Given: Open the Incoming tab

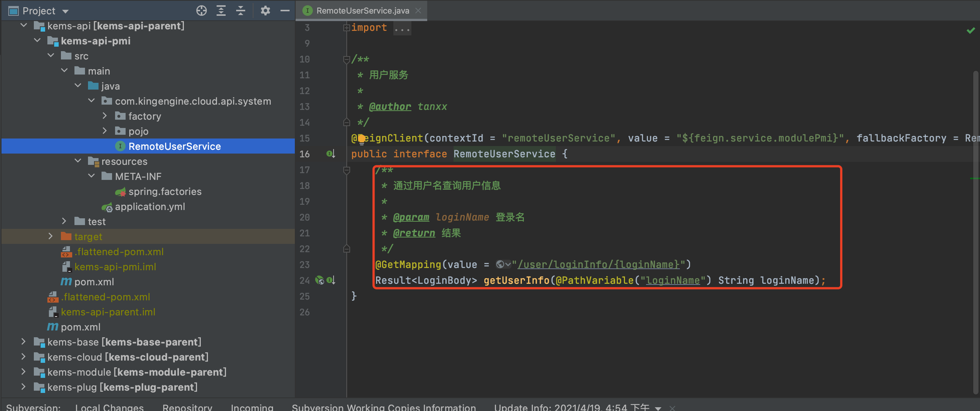Looking at the screenshot, I should coord(252,407).
